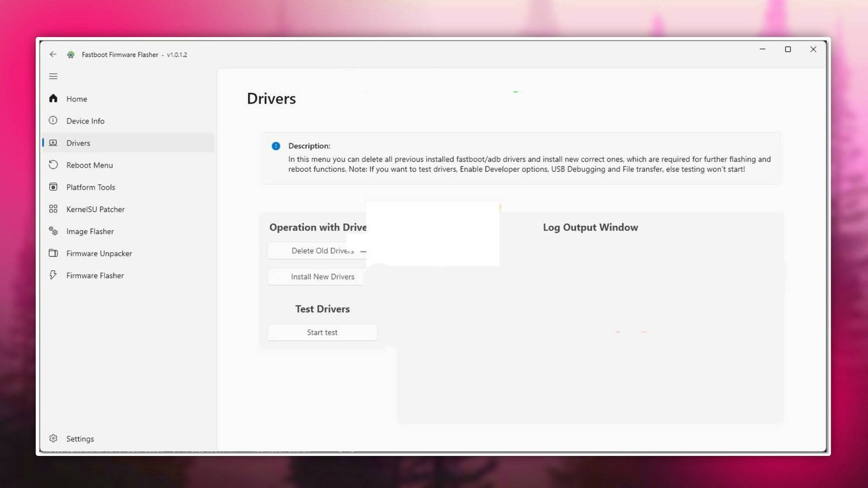
Task: Click the Platform Tools icon
Action: pos(53,187)
